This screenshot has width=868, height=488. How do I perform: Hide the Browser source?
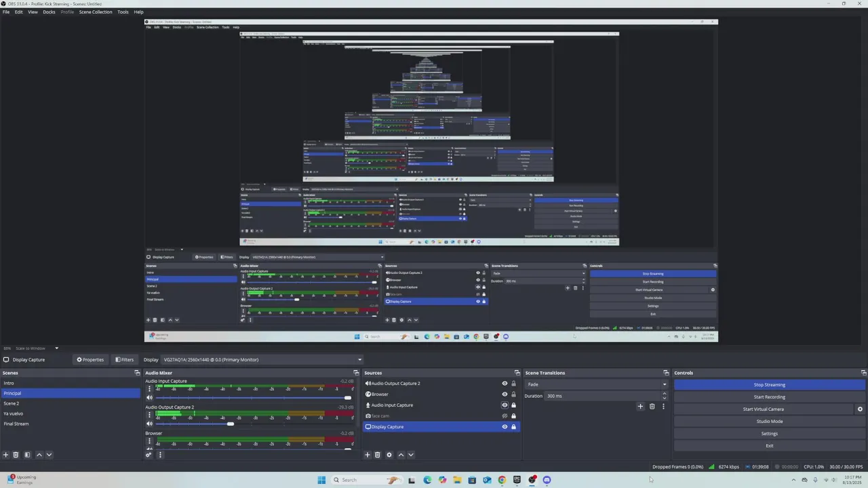(x=505, y=394)
